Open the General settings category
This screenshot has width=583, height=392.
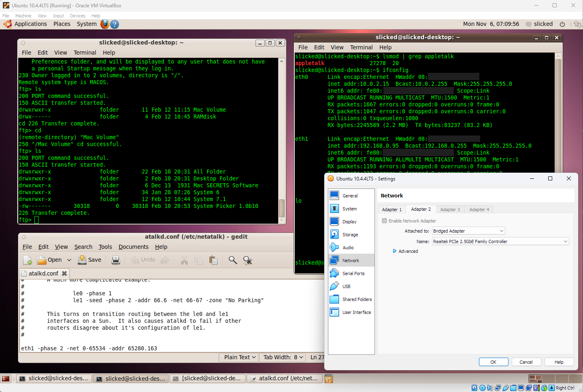click(351, 196)
